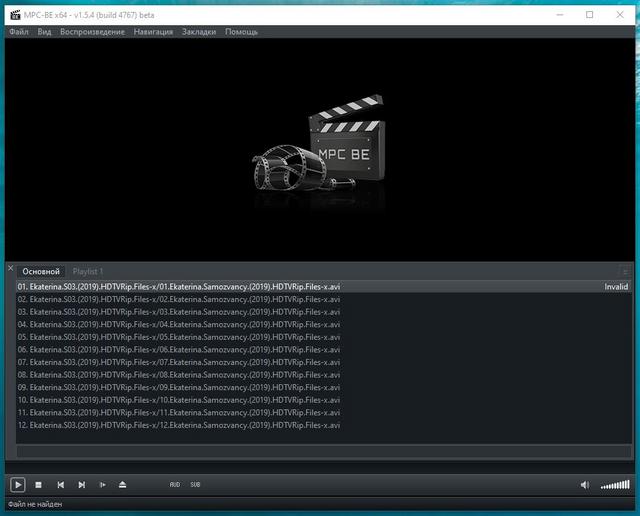The image size is (640, 516).
Task: Switch to the Основной playlist tab
Action: (41, 271)
